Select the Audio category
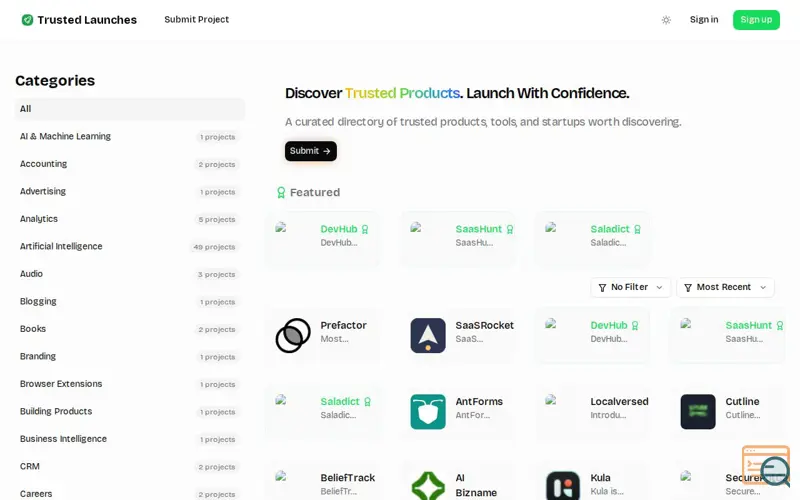800x500 pixels. point(130,274)
